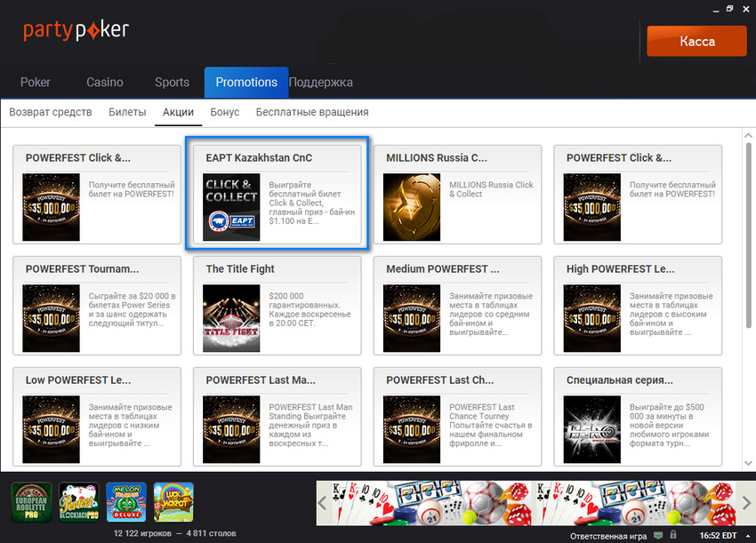Open High POWERFEST Le... card title
The width and height of the screenshot is (756, 543).
tap(621, 269)
